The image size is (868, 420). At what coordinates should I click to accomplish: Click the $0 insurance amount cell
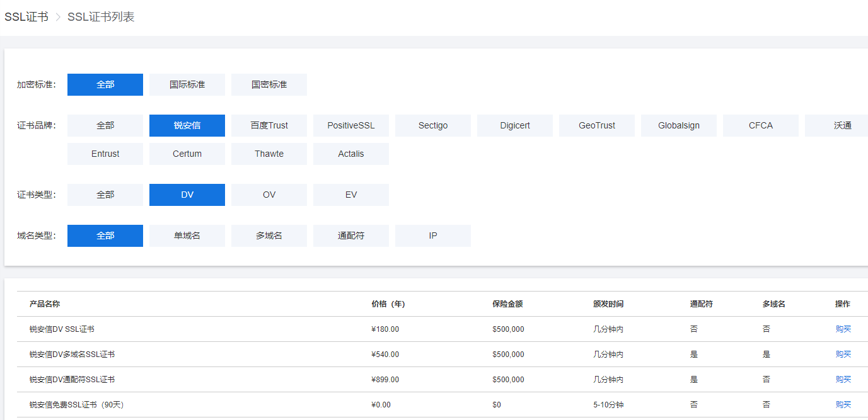click(497, 404)
